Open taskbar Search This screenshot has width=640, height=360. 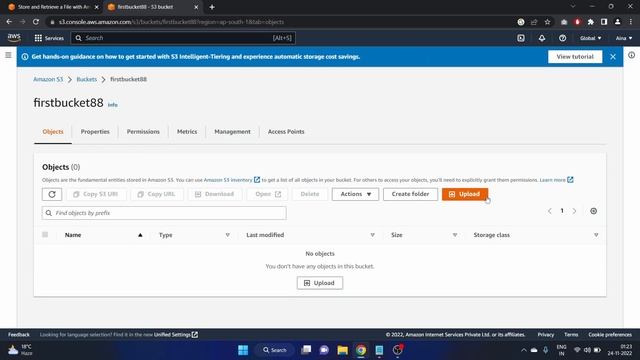[x=275, y=350]
